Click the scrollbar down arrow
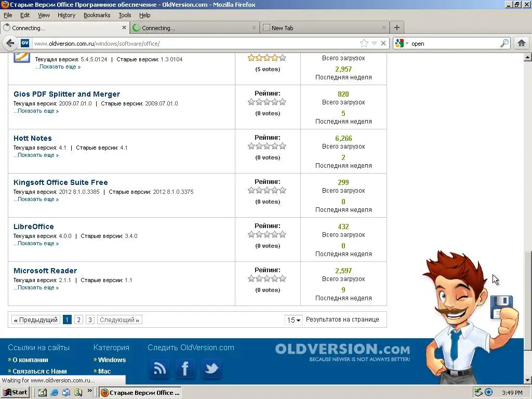 point(527,380)
